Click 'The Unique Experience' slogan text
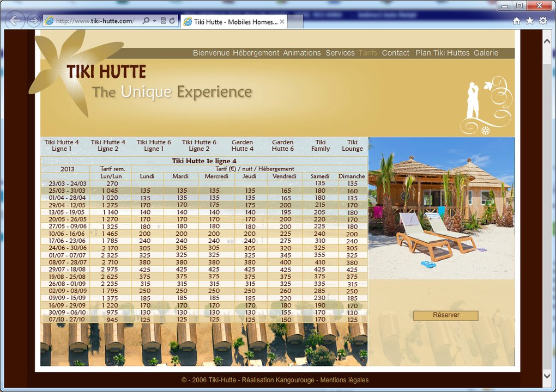 coord(172,91)
